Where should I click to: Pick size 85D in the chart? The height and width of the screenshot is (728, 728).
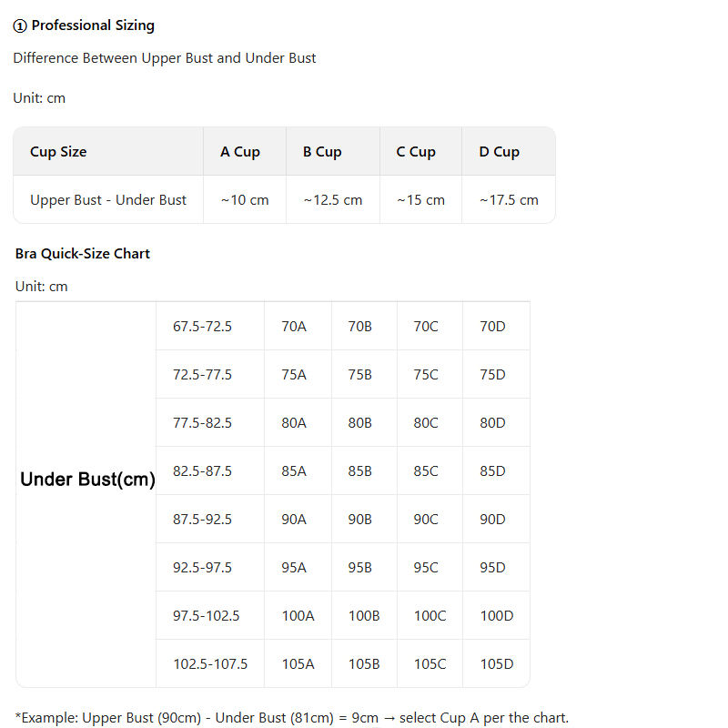(492, 470)
